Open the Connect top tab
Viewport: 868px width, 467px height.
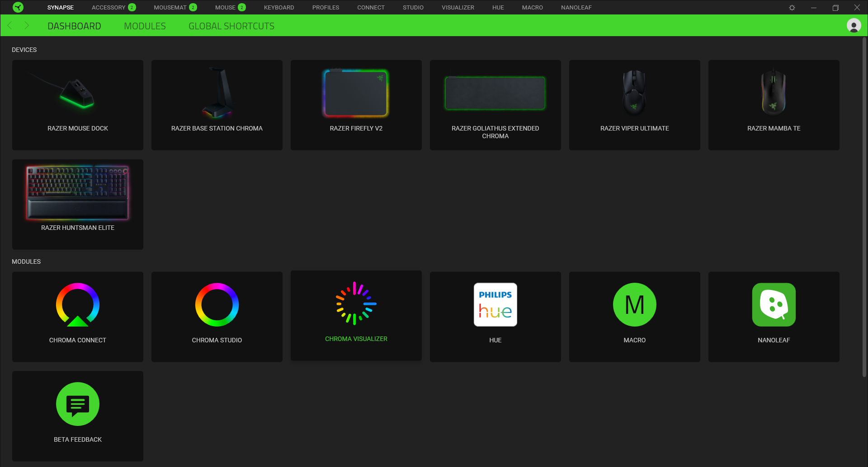371,8
